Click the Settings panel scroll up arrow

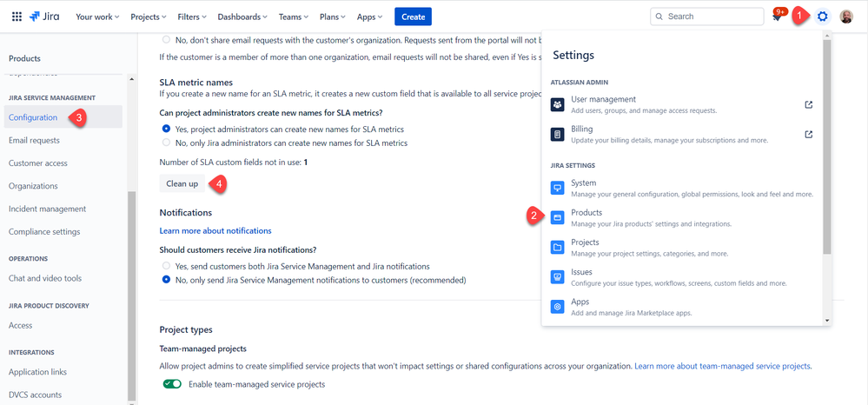point(827,35)
